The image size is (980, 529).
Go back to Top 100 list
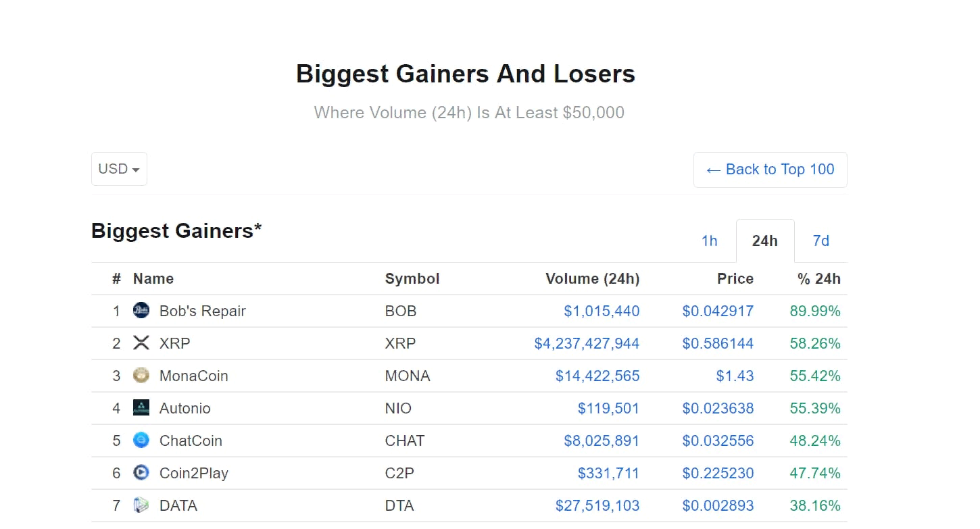(770, 170)
